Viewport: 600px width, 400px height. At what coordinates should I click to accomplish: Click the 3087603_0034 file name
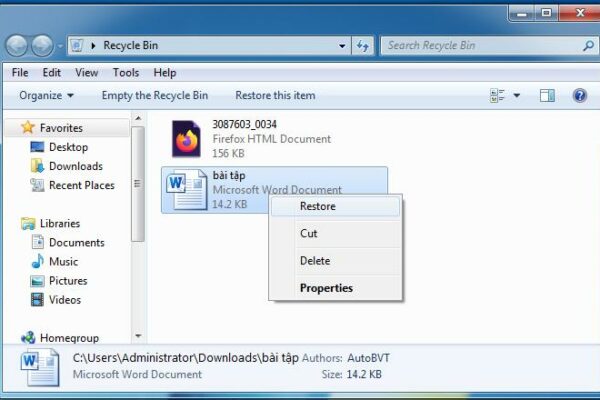pos(244,124)
